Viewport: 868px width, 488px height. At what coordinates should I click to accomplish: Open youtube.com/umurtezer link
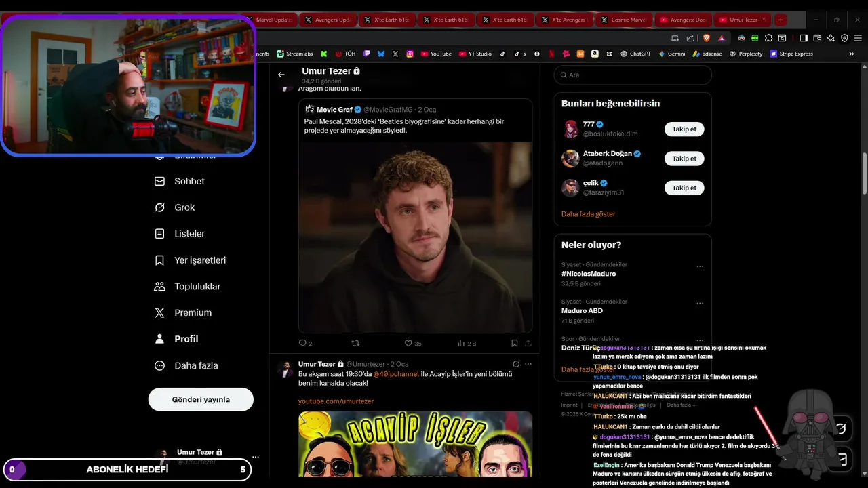pyautogui.click(x=336, y=401)
